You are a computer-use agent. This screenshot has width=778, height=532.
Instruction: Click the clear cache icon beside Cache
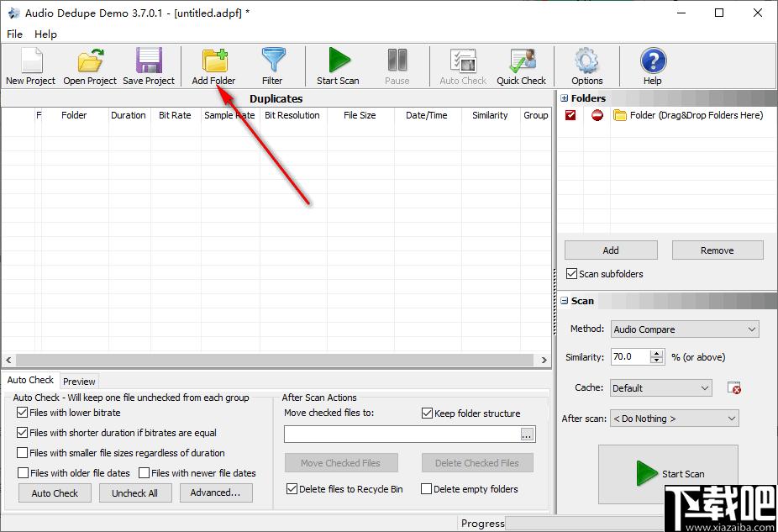(x=733, y=388)
